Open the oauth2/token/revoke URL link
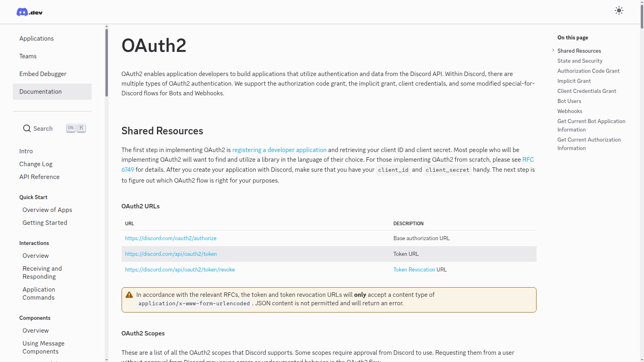This screenshot has height=362, width=644. click(180, 270)
